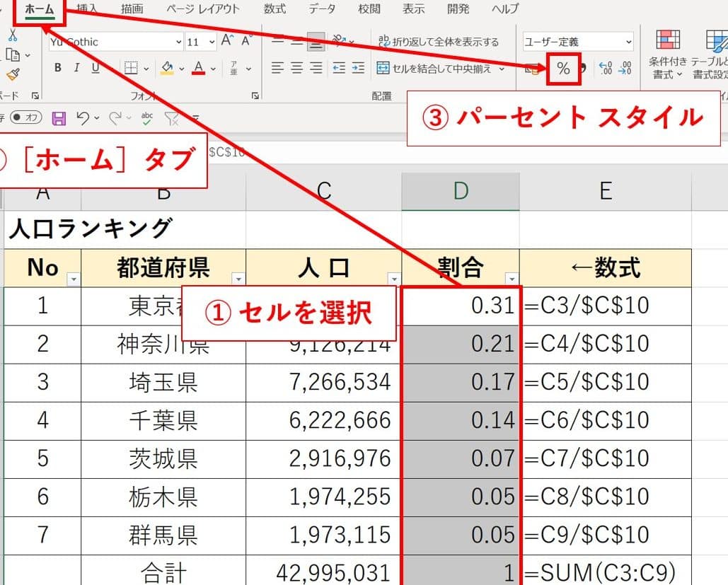Select the column D header
This screenshot has height=585, width=728.
tap(461, 191)
